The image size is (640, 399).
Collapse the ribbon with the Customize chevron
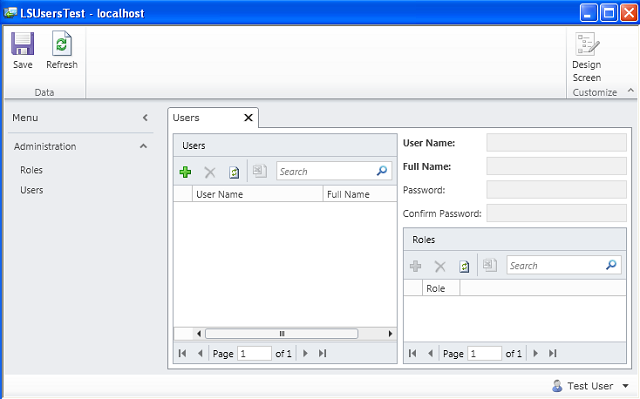[631, 91]
